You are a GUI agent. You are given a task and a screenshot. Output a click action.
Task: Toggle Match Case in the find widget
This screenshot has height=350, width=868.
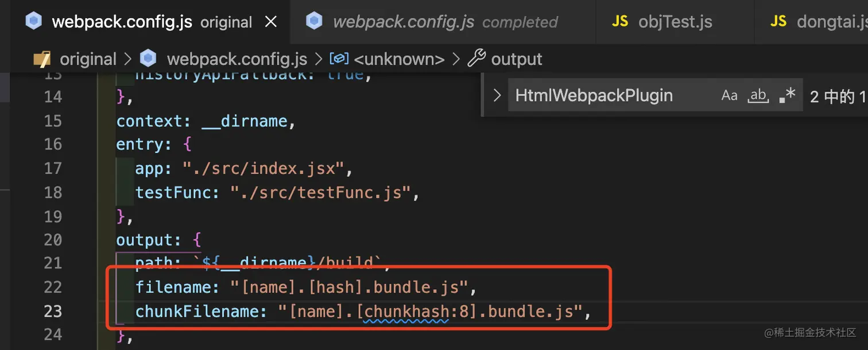pyautogui.click(x=729, y=95)
